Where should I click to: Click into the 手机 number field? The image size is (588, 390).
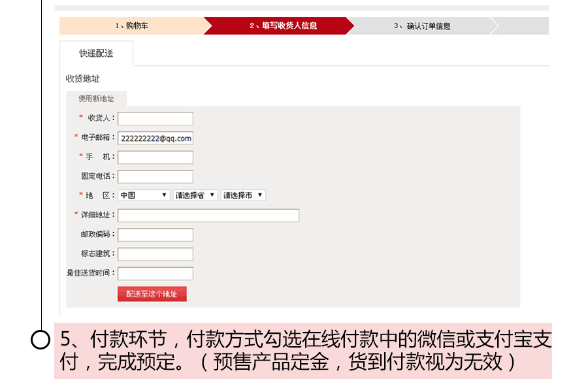[x=155, y=157]
